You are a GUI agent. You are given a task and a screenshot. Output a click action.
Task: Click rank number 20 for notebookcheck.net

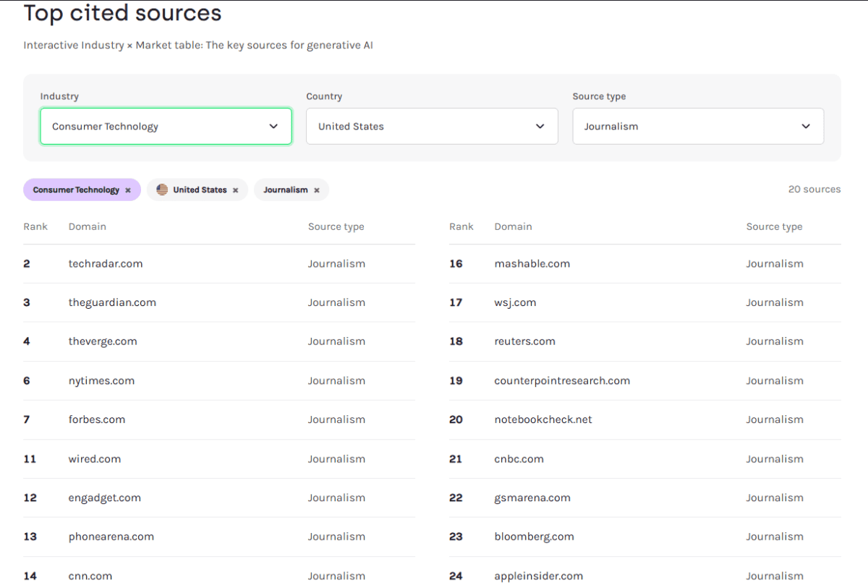456,419
